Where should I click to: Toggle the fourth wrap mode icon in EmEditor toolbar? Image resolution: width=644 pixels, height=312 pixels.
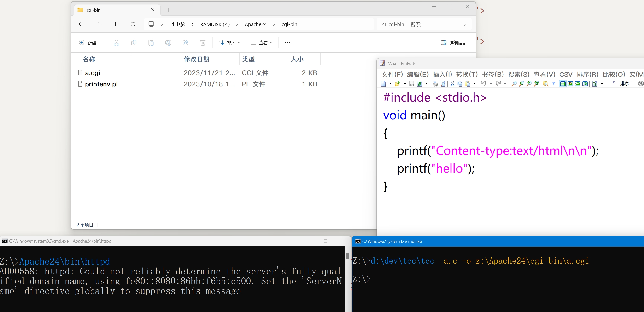pos(585,84)
